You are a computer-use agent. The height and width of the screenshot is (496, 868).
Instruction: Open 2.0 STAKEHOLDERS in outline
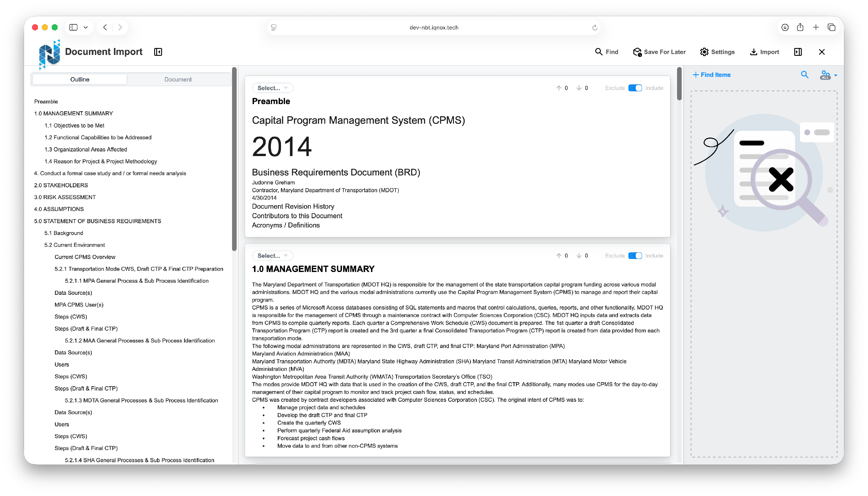click(61, 185)
